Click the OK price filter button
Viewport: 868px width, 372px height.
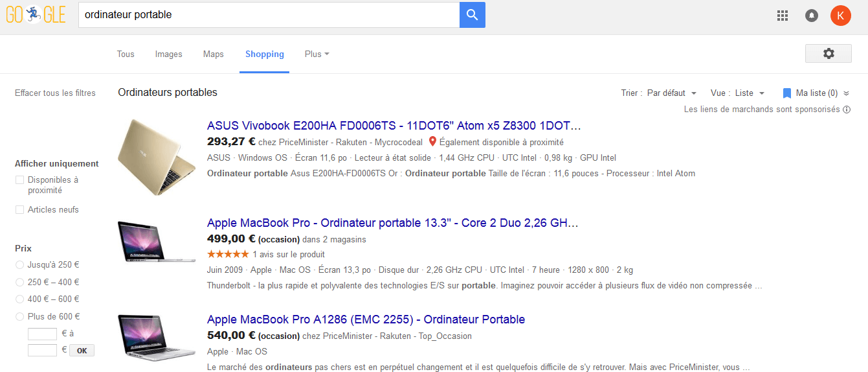(82, 351)
